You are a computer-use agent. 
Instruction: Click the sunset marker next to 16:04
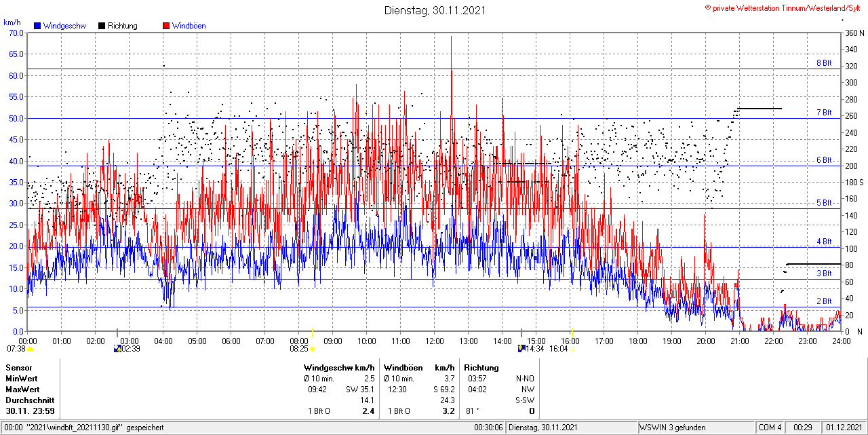click(572, 349)
